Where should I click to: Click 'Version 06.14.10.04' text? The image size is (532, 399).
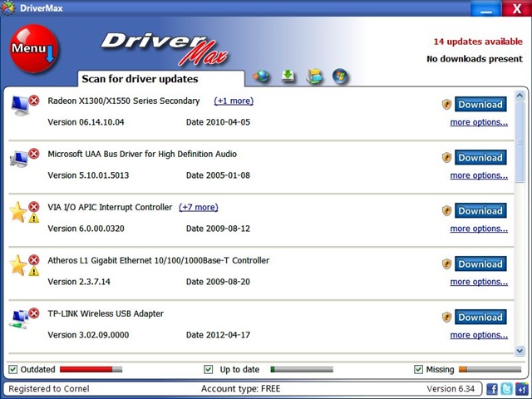pyautogui.click(x=86, y=122)
